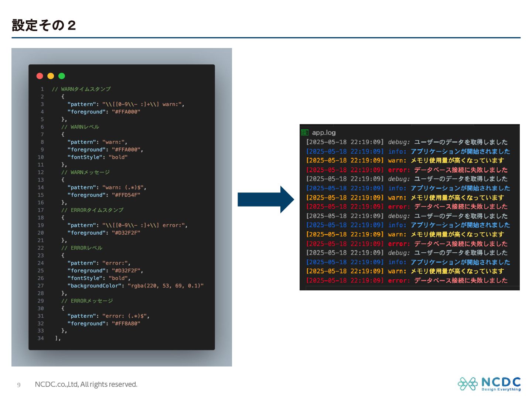Click the pattern line ending with error:" on line 19
The image size is (532, 399).
(x=127, y=225)
